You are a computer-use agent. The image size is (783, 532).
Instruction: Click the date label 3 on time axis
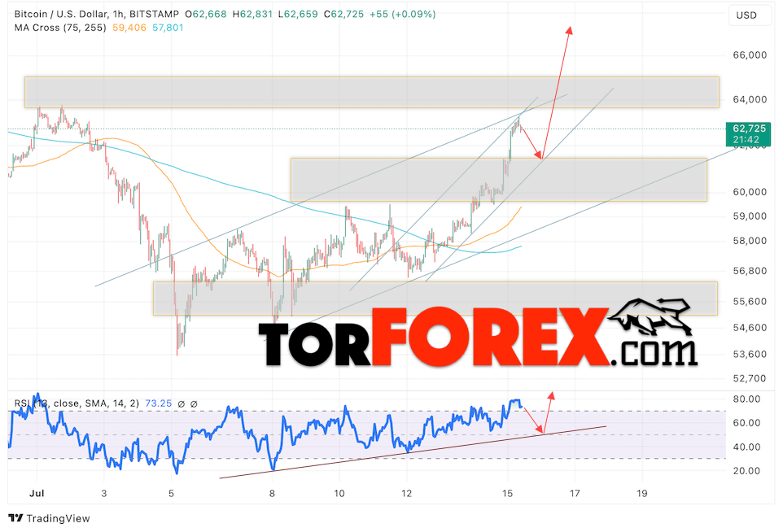pyautogui.click(x=104, y=494)
